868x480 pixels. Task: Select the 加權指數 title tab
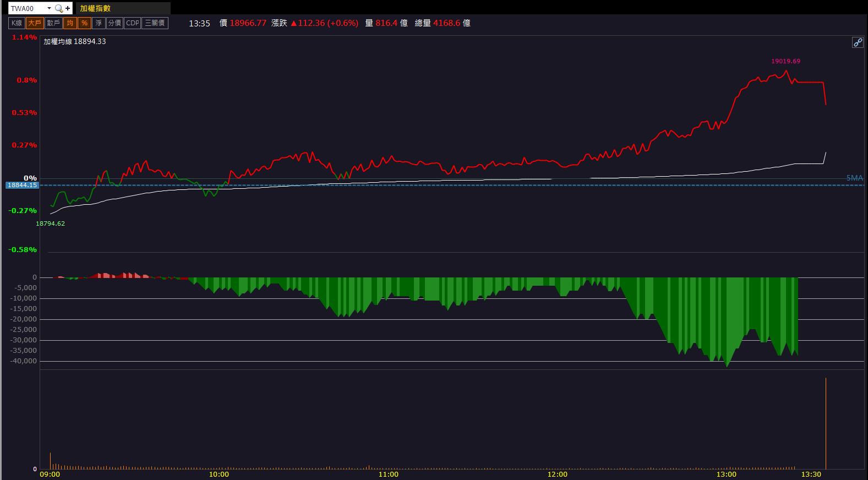click(x=95, y=9)
